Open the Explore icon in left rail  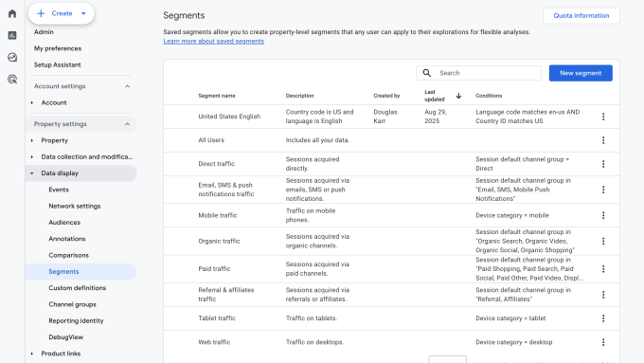(12, 57)
